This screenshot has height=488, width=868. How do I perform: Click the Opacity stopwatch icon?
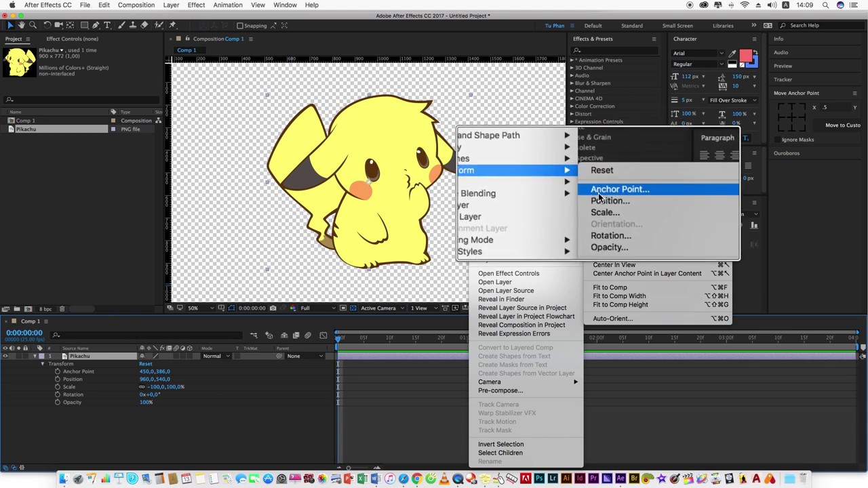58,402
